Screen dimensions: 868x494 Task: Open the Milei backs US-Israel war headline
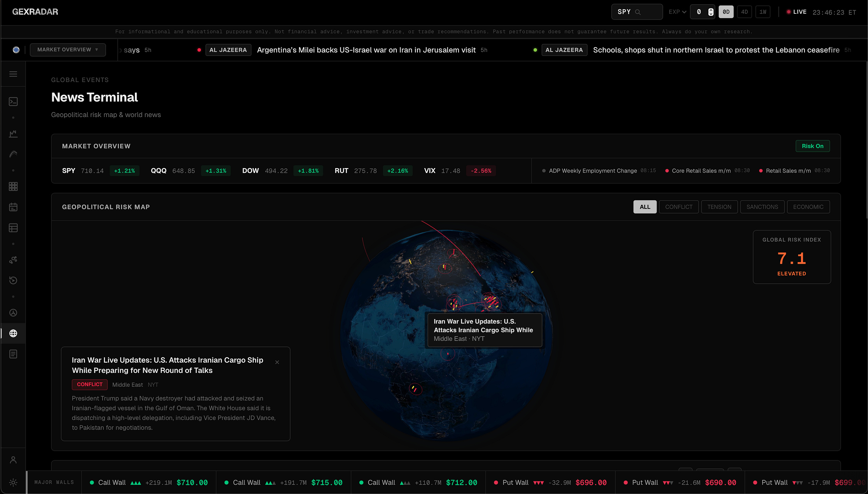pos(366,50)
